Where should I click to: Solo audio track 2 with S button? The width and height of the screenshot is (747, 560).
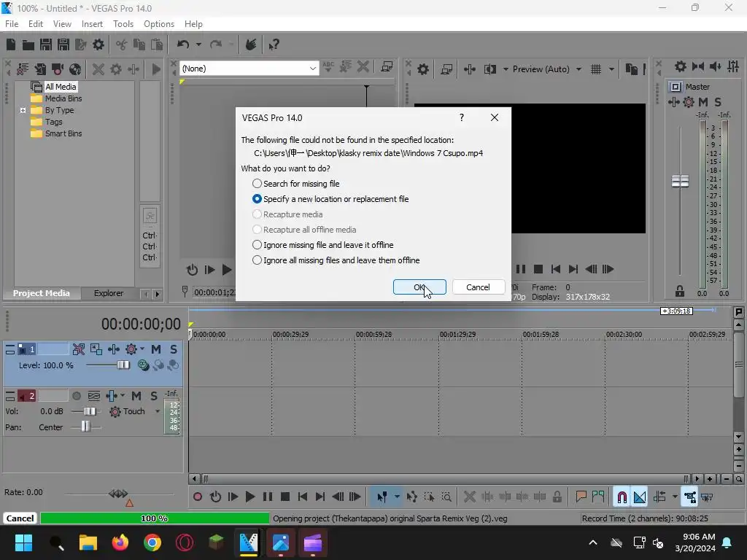pyautogui.click(x=154, y=396)
